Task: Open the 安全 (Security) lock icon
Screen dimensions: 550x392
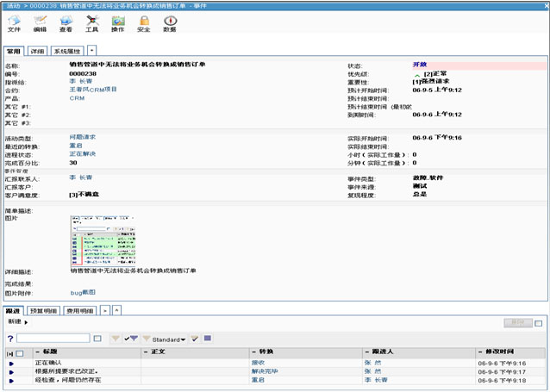Action: (143, 22)
